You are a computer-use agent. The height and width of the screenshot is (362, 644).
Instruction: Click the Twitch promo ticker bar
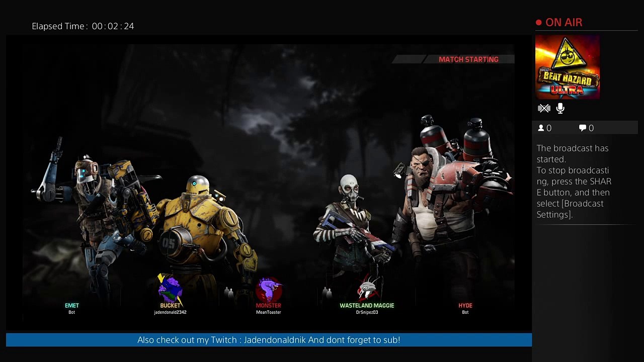click(x=269, y=340)
